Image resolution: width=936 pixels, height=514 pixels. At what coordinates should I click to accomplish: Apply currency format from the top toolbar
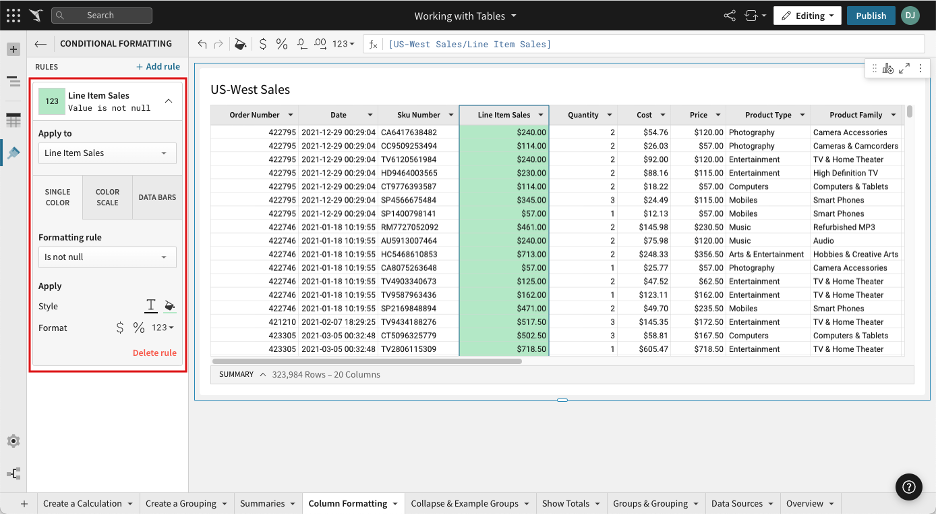tap(263, 44)
